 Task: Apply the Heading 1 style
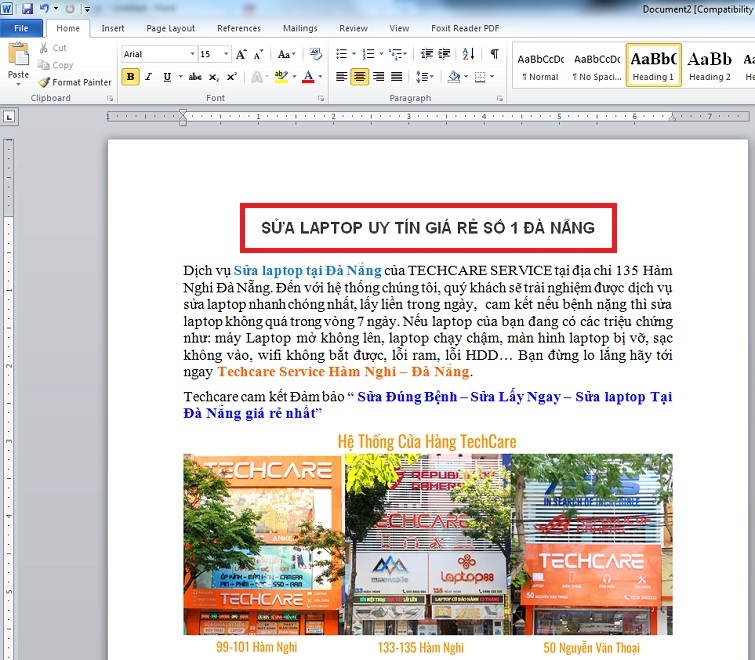coord(653,65)
